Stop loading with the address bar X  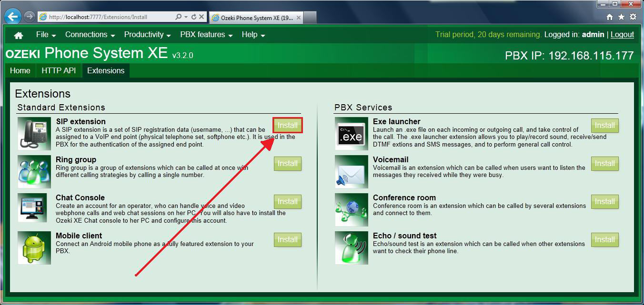[201, 17]
